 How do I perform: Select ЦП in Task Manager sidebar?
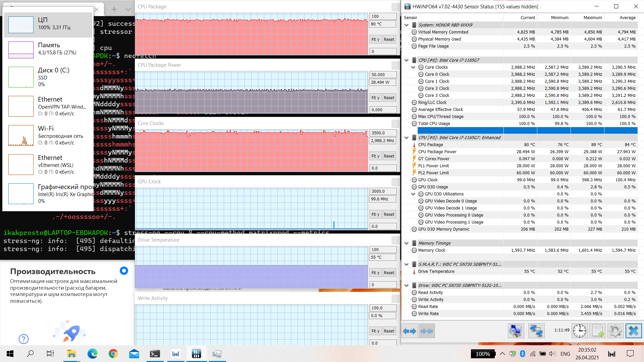(x=48, y=25)
